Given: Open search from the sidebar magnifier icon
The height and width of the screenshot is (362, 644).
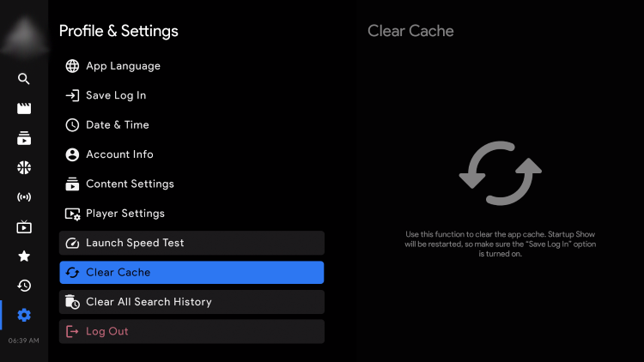Looking at the screenshot, I should tap(24, 79).
